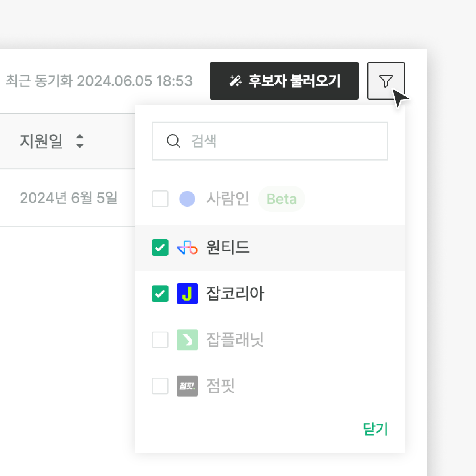476x476 pixels.
Task: Click the magnifier icon in search box
Action: tap(173, 141)
